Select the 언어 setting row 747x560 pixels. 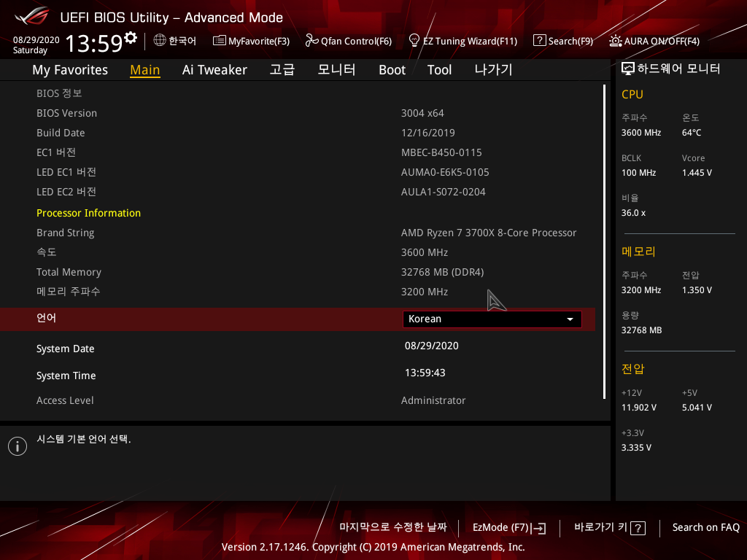298,319
